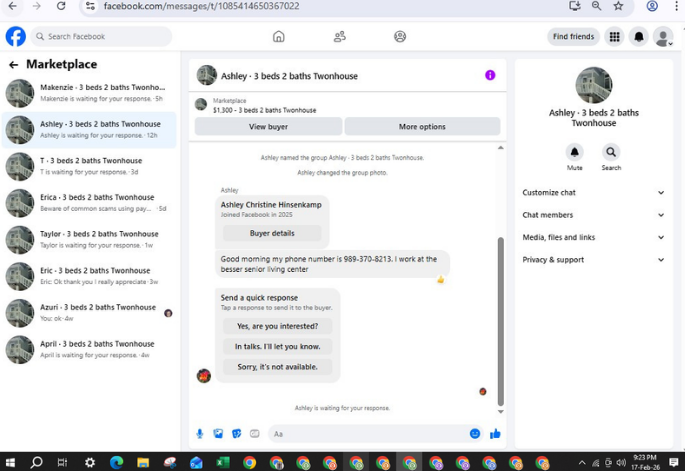
Task: Open Windows taskbar search
Action: (37, 462)
